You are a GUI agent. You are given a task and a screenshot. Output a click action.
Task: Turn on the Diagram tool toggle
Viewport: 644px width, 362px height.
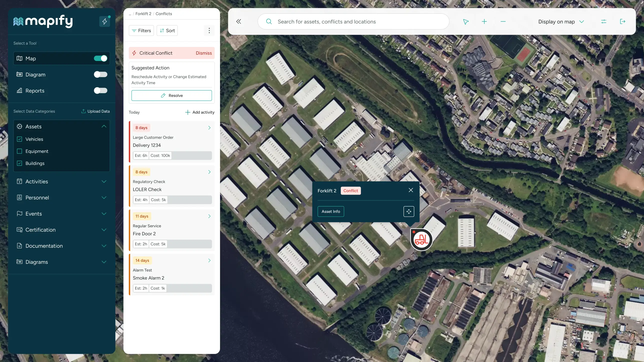click(100, 74)
